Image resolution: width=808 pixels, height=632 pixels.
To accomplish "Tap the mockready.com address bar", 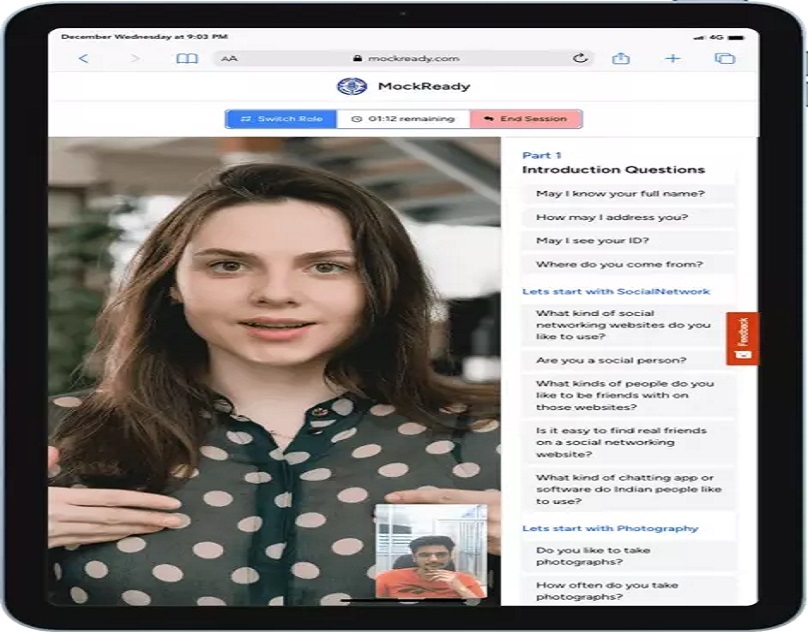I will (412, 59).
